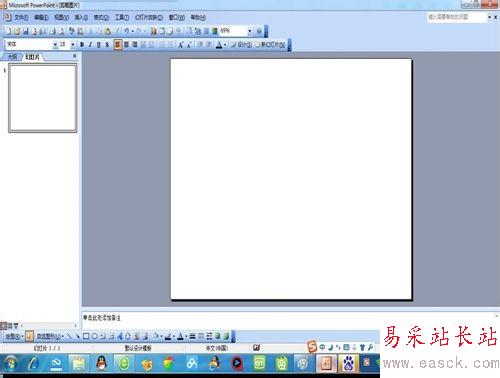
Task: Open the 编辑 (Edit) menu
Action: [41, 17]
